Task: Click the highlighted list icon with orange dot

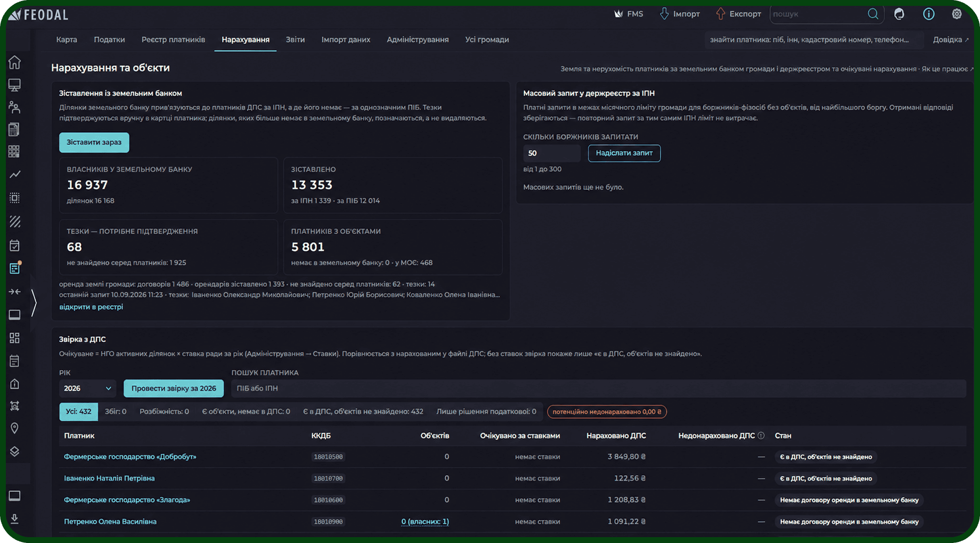Action: coord(15,268)
